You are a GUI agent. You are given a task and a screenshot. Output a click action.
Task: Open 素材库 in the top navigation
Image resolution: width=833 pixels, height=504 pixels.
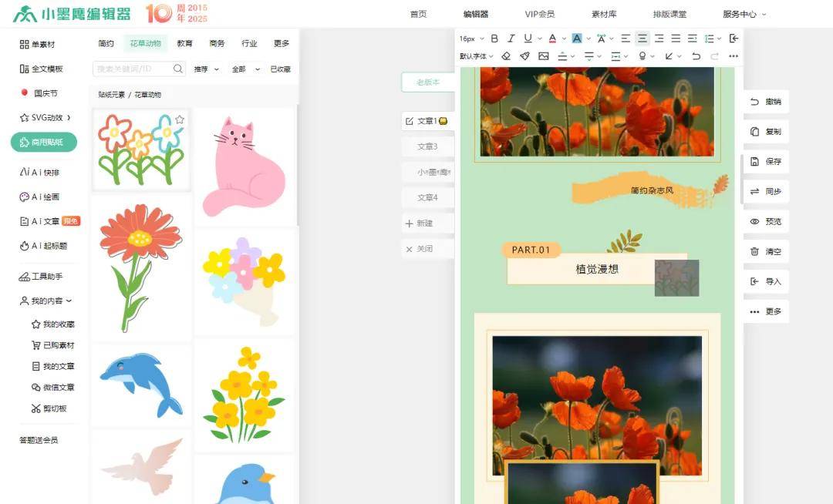point(604,14)
